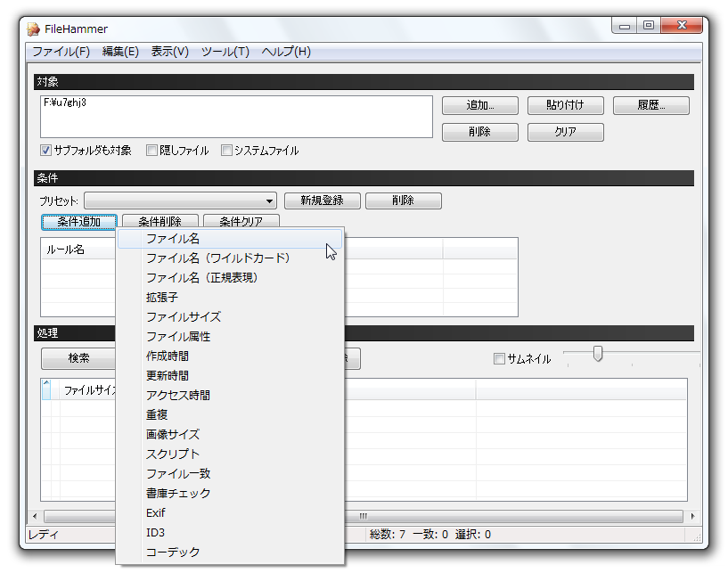Select ファイル名 (正規表現) menu entry
Screen dimensions: 728x573
pos(230,278)
